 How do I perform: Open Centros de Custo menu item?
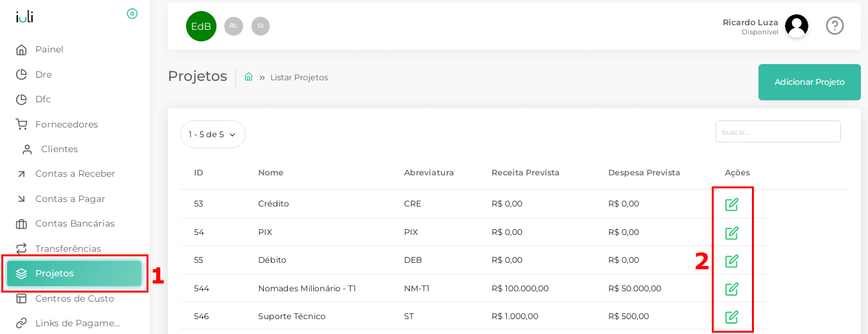click(x=75, y=298)
